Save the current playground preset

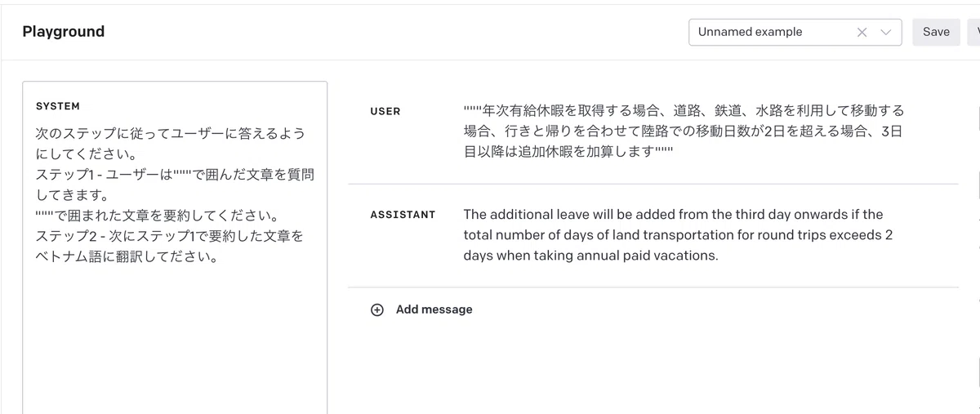[936, 32]
